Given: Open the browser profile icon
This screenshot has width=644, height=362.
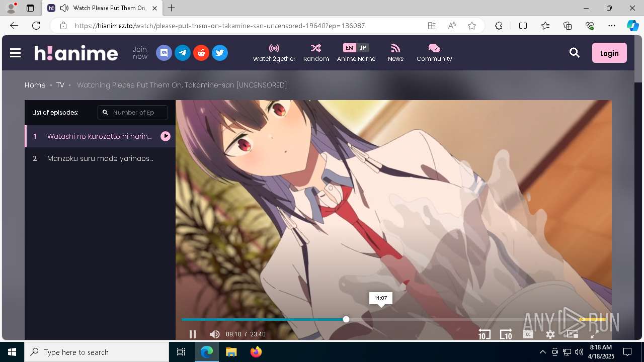Looking at the screenshot, I should click(x=11, y=8).
